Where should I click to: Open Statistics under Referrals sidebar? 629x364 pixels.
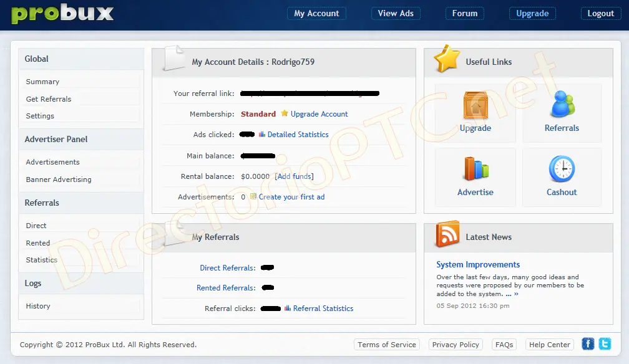point(41,260)
